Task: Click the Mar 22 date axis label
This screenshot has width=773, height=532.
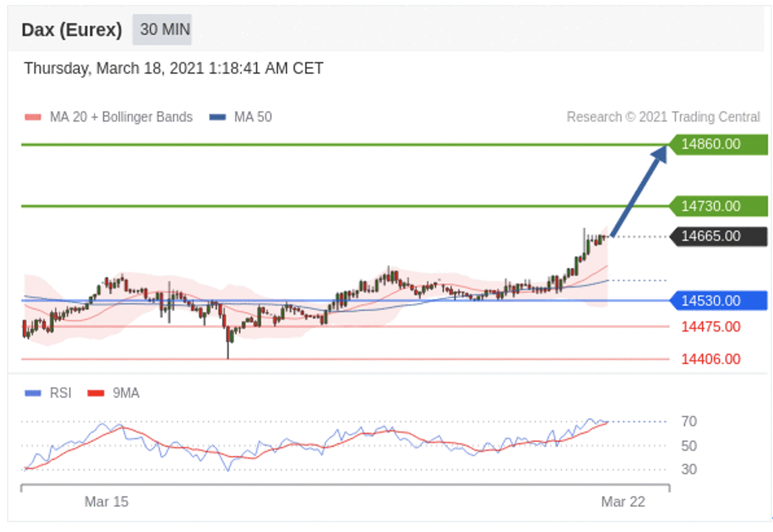Action: pyautogui.click(x=623, y=502)
